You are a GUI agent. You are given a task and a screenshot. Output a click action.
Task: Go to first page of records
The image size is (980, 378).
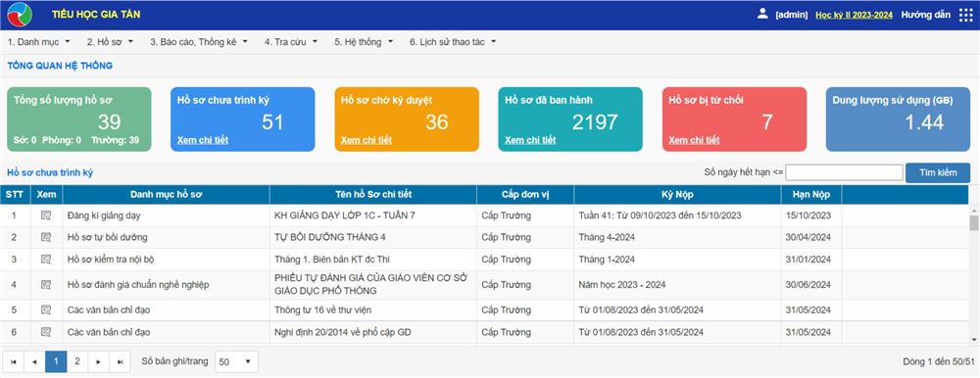[x=14, y=361]
